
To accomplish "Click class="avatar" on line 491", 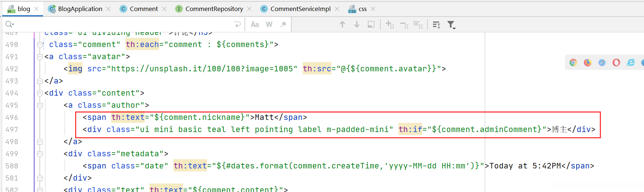I will coord(92,57).
